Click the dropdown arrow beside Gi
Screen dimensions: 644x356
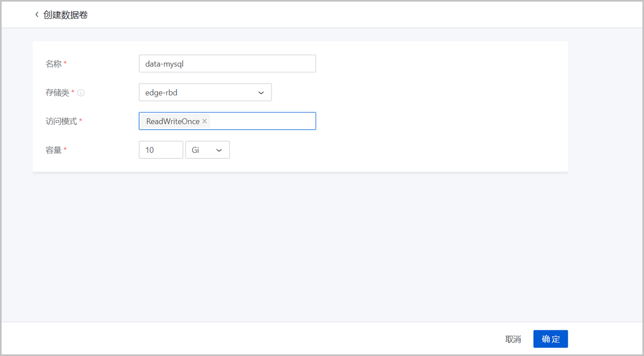tap(219, 150)
